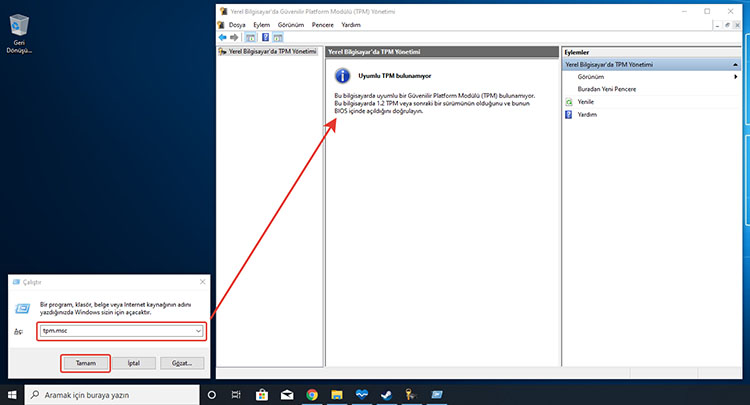750x405 pixels.
Task: Launch Steam from the taskbar
Action: [386, 395]
